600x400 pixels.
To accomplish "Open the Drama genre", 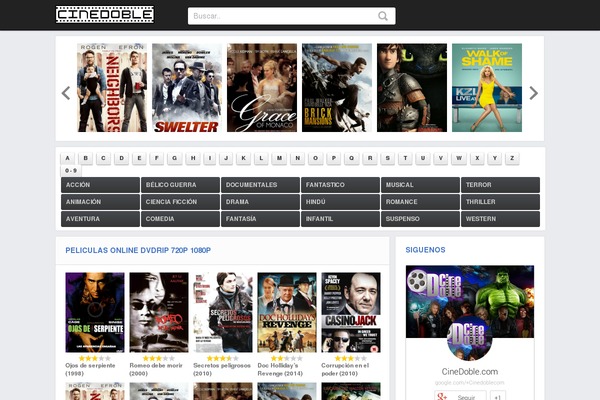I will coord(260,202).
